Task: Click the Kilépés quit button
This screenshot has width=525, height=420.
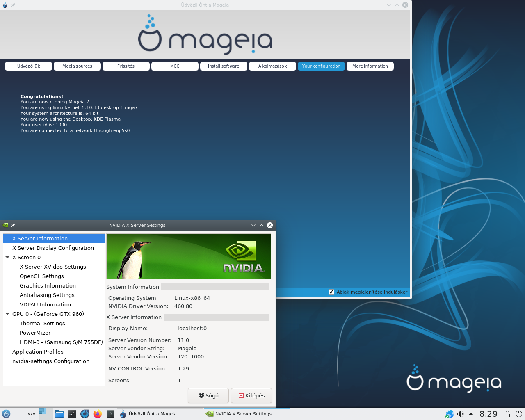Action: pyautogui.click(x=251, y=395)
